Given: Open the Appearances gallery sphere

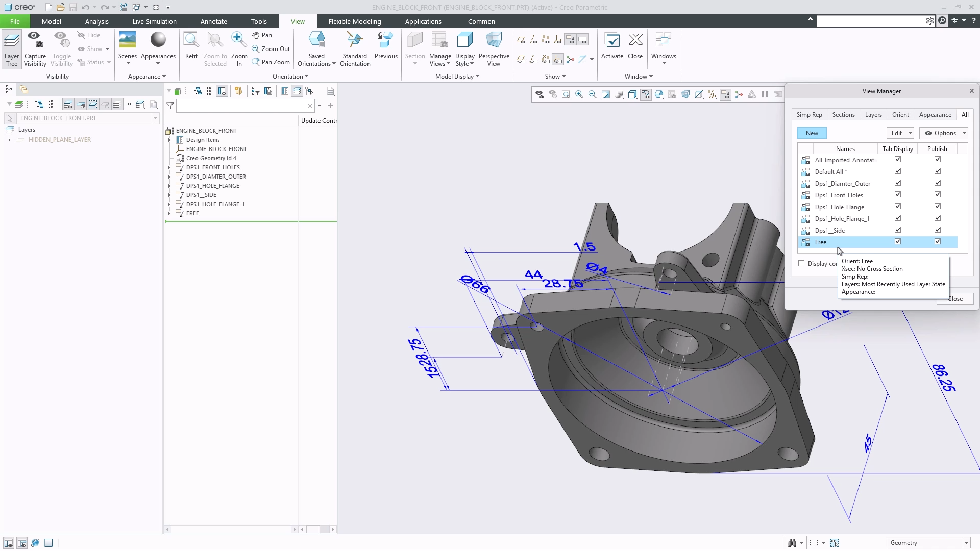Looking at the screenshot, I should coord(158,39).
